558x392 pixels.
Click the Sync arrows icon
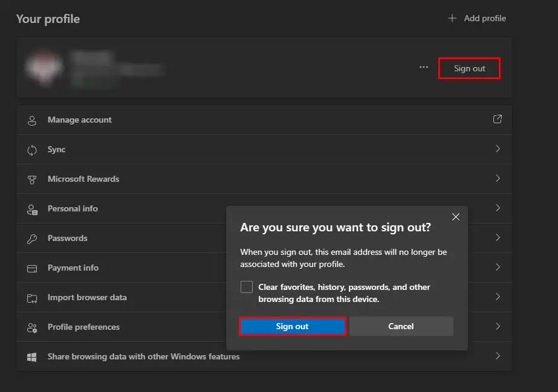pos(32,150)
